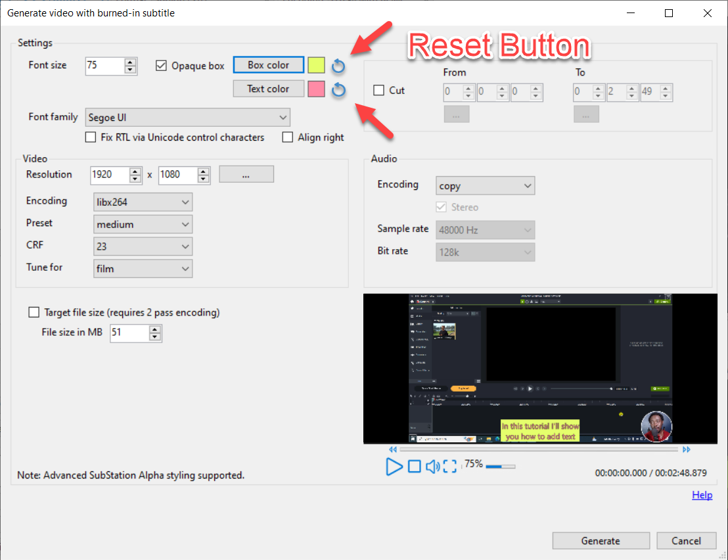The image size is (728, 560).
Task: Uncheck the Opaque box option
Action: (160, 65)
